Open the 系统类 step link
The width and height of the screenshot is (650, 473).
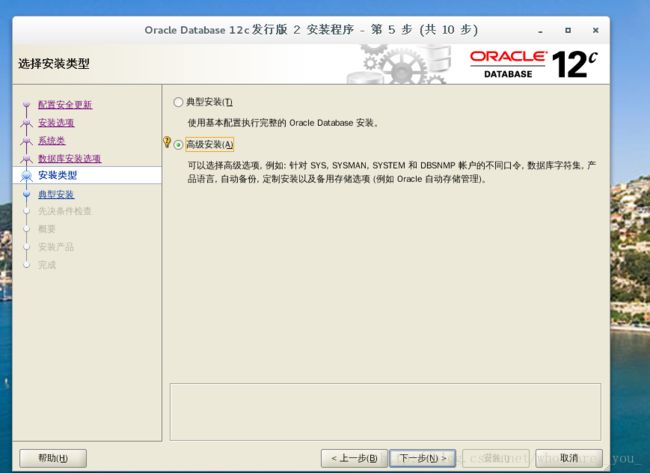point(51,141)
